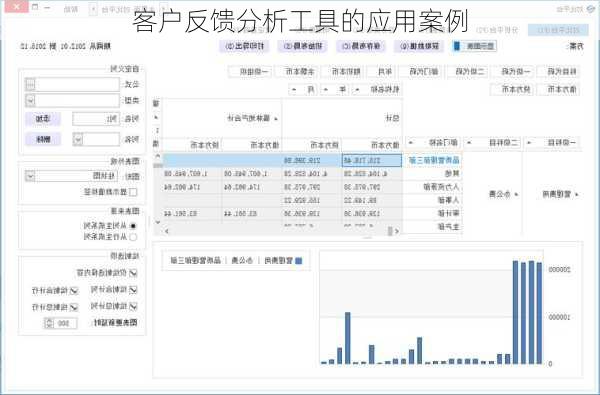Toggle the 仅绘制选择内容 checkbox
Image resolution: width=600 pixels, height=395 pixels.
pos(133,273)
